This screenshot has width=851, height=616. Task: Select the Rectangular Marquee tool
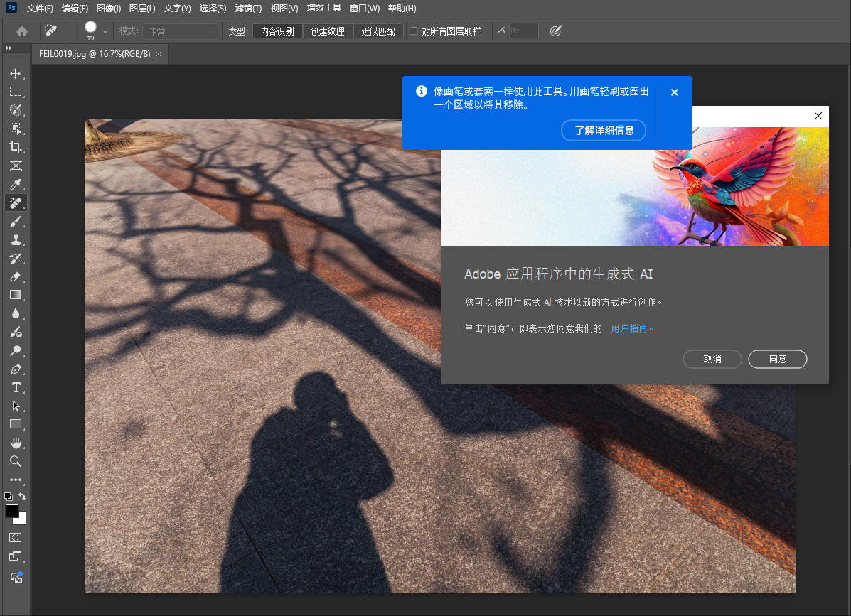click(x=16, y=92)
